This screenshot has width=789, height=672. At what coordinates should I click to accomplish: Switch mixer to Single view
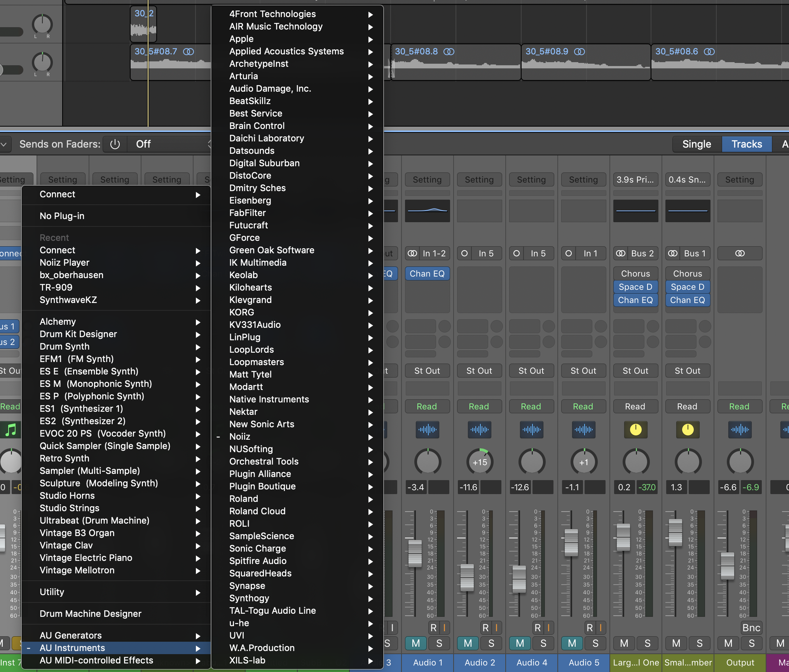click(x=697, y=144)
